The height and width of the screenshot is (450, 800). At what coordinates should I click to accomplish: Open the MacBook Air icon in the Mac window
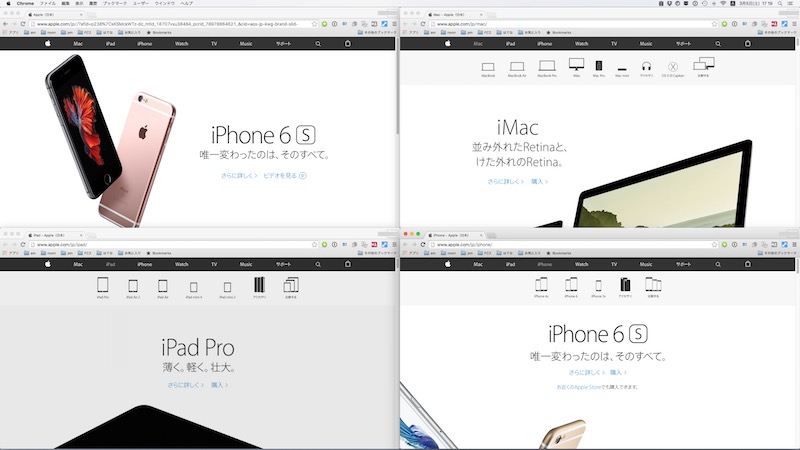tap(517, 69)
